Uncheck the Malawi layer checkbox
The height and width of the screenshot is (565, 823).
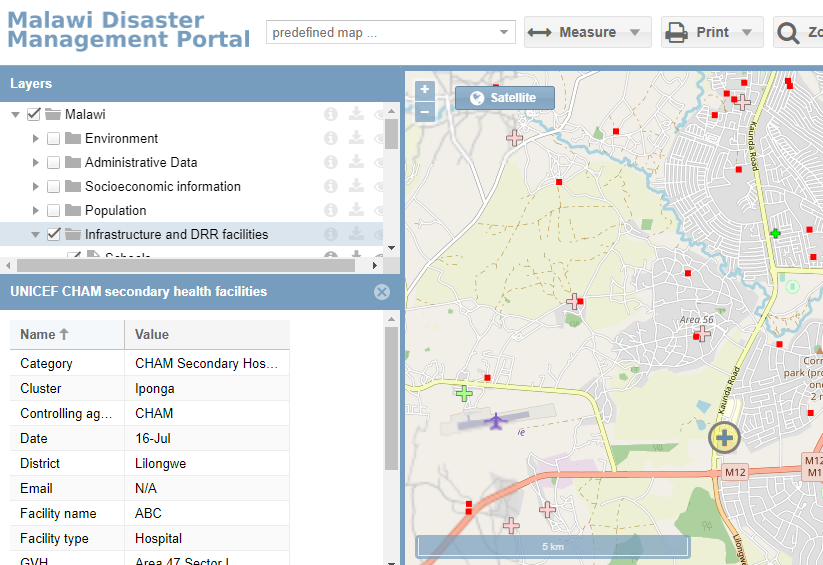[34, 114]
